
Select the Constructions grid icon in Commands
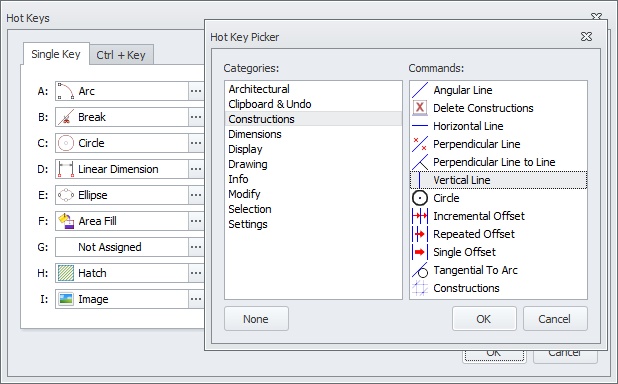click(x=420, y=288)
